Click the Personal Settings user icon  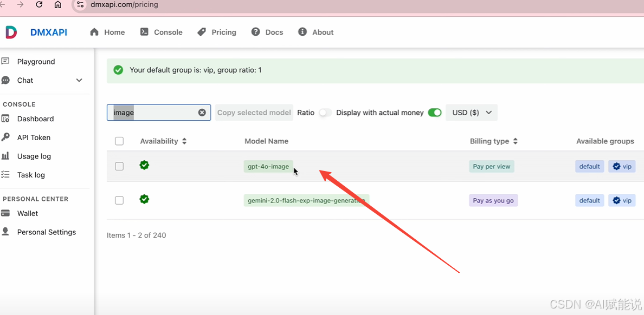[x=5, y=232]
